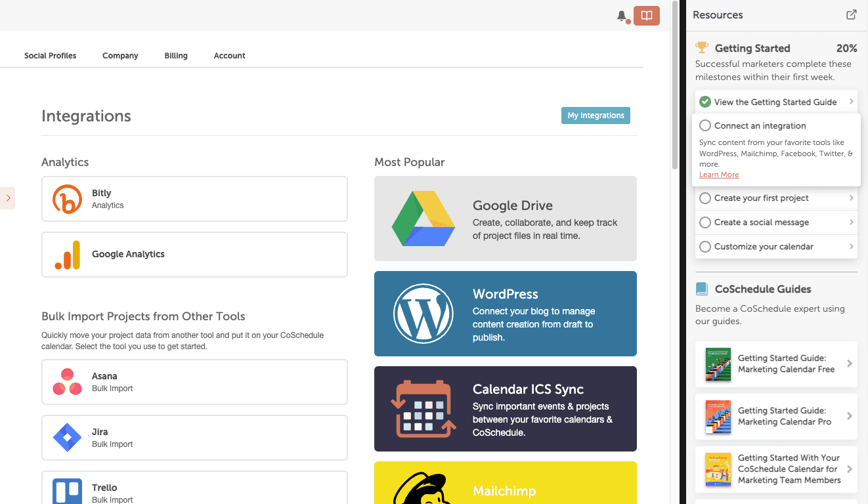Click the Google Drive logo
868x504 pixels.
coord(423,219)
